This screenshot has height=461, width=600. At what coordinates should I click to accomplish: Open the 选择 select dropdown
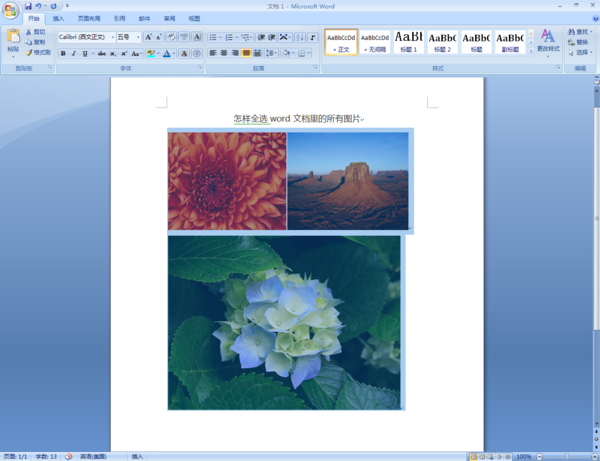tap(580, 52)
